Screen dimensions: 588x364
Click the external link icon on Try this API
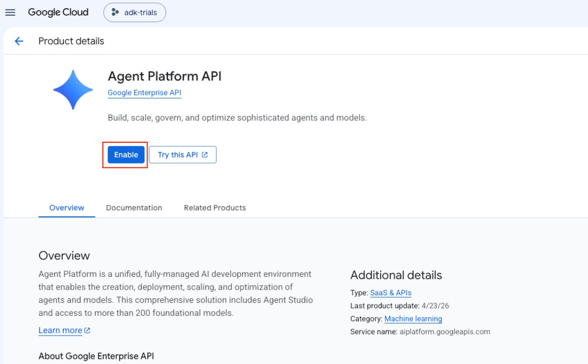click(x=205, y=155)
